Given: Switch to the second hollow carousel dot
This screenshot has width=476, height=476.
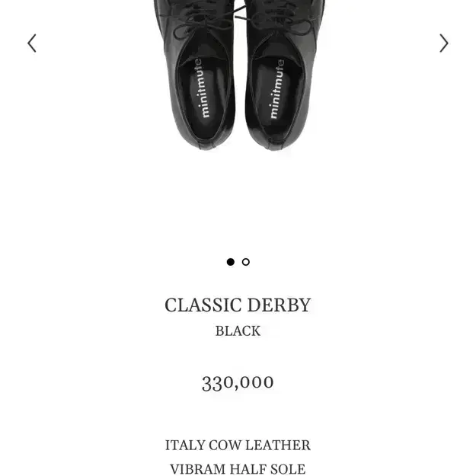Looking at the screenshot, I should [245, 262].
